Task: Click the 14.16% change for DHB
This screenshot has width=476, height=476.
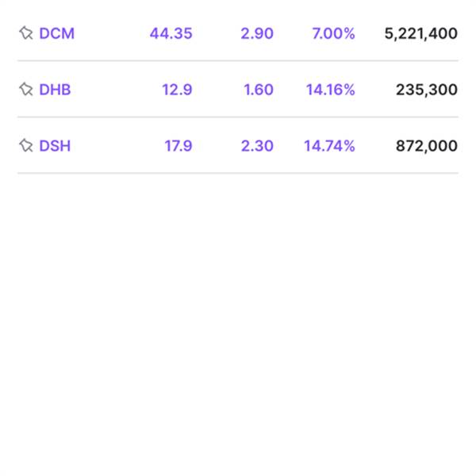Action: pos(330,90)
